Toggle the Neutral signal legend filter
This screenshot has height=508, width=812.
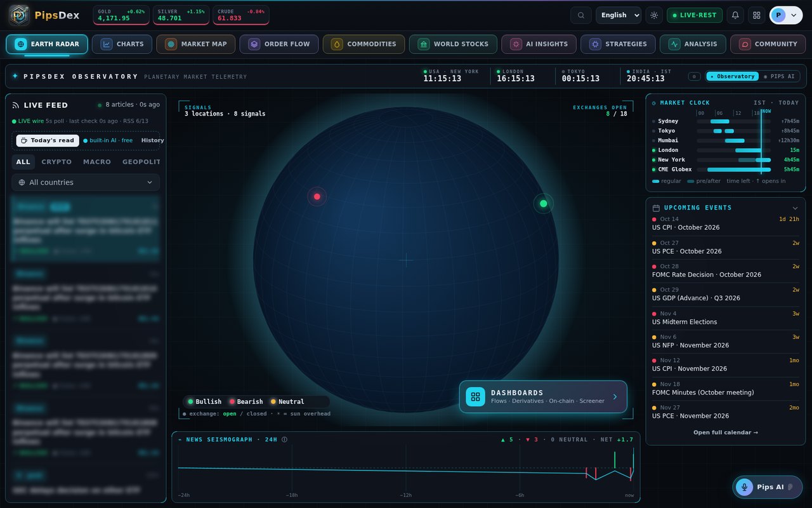[287, 401]
